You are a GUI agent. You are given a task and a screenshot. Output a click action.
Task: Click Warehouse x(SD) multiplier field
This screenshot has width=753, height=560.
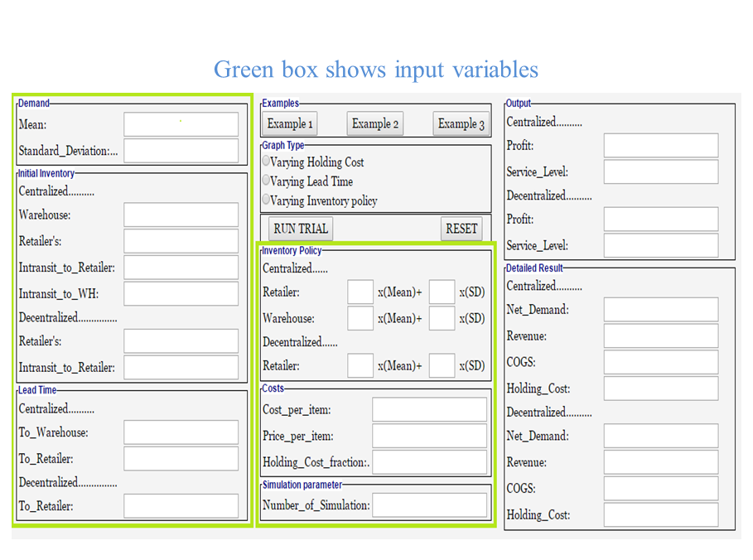click(x=442, y=318)
